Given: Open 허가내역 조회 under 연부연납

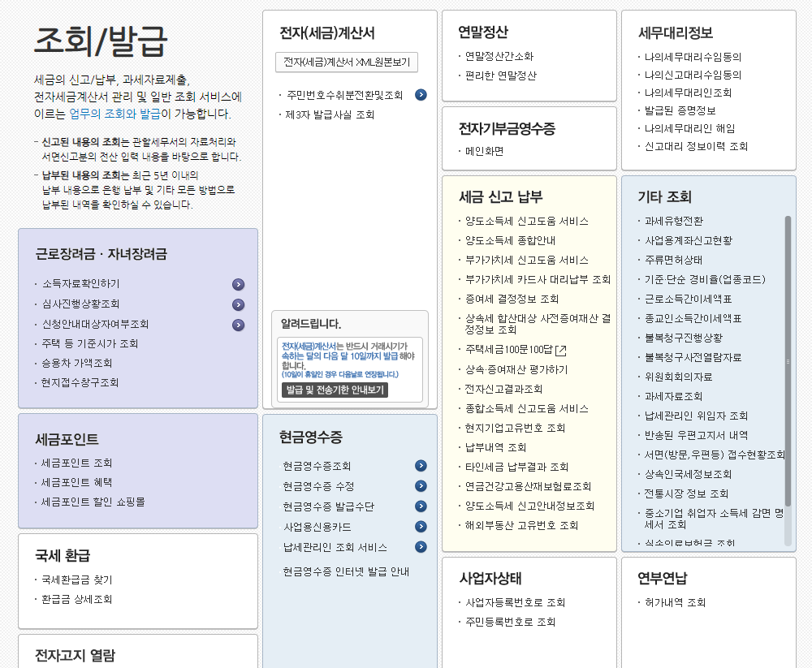Looking at the screenshot, I should [676, 603].
